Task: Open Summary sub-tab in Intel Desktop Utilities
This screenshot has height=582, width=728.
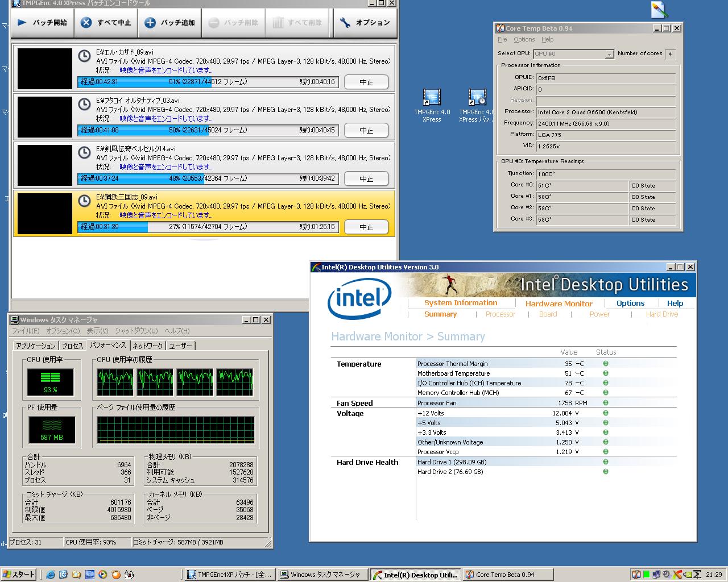Action: [440, 314]
